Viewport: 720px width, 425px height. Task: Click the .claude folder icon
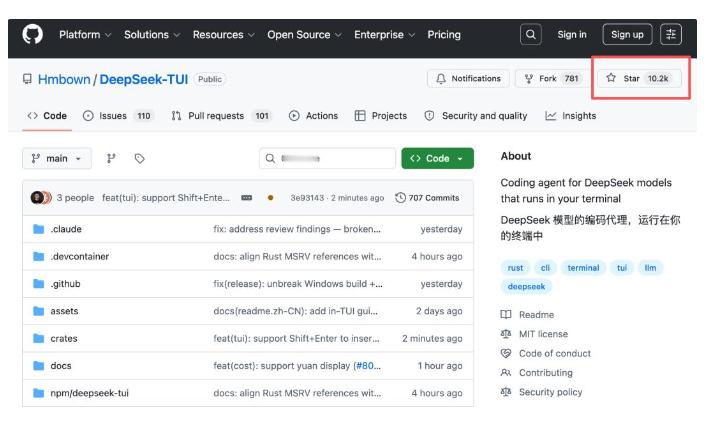pyautogui.click(x=39, y=229)
